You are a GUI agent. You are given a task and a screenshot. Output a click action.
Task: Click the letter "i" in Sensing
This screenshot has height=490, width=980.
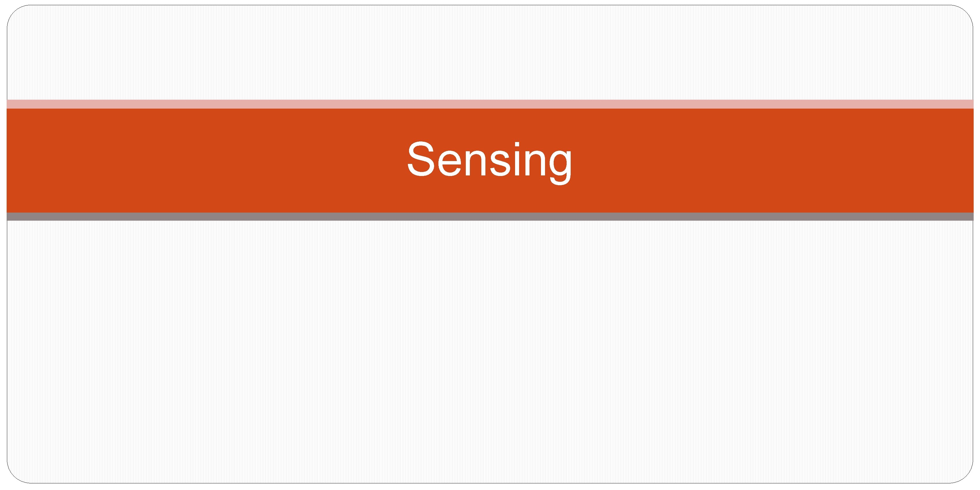click(518, 160)
